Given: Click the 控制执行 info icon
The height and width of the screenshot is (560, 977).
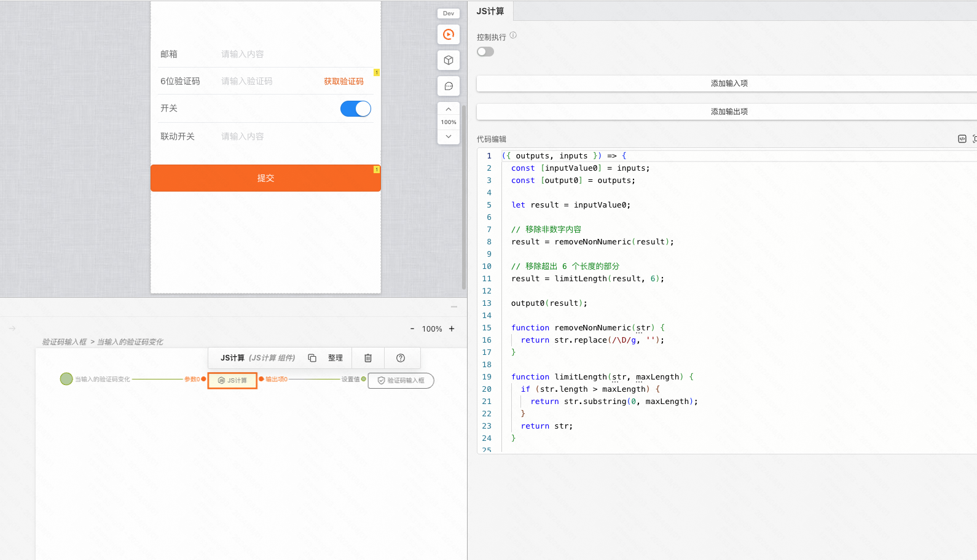Looking at the screenshot, I should pos(513,36).
